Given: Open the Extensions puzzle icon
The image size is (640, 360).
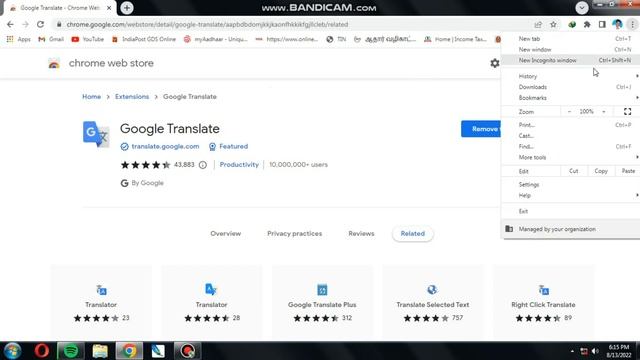Looking at the screenshot, I should (x=587, y=24).
